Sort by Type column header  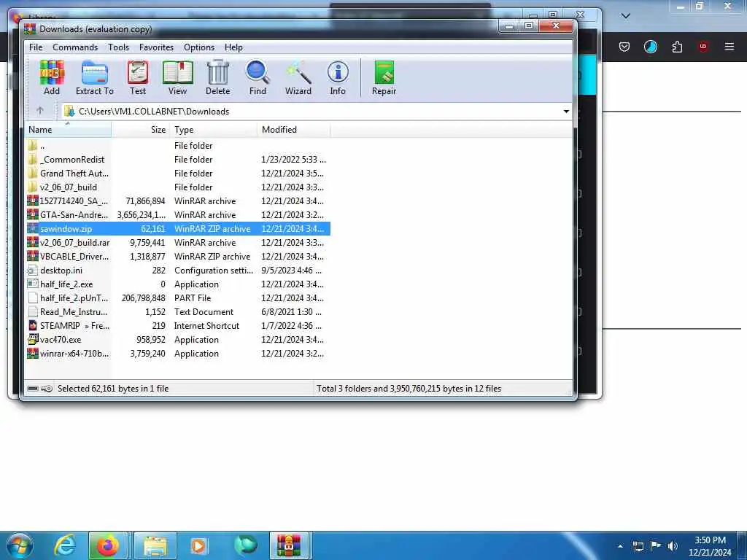coord(214,130)
